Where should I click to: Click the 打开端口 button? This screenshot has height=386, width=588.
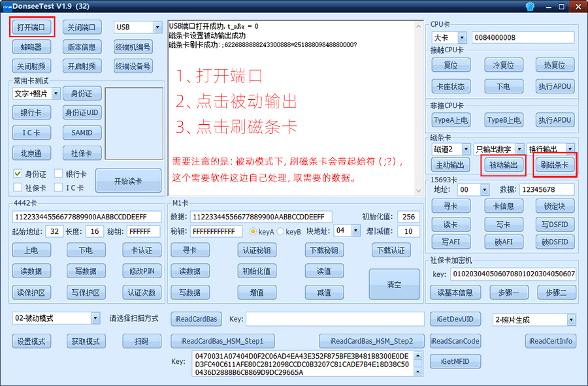tap(31, 27)
